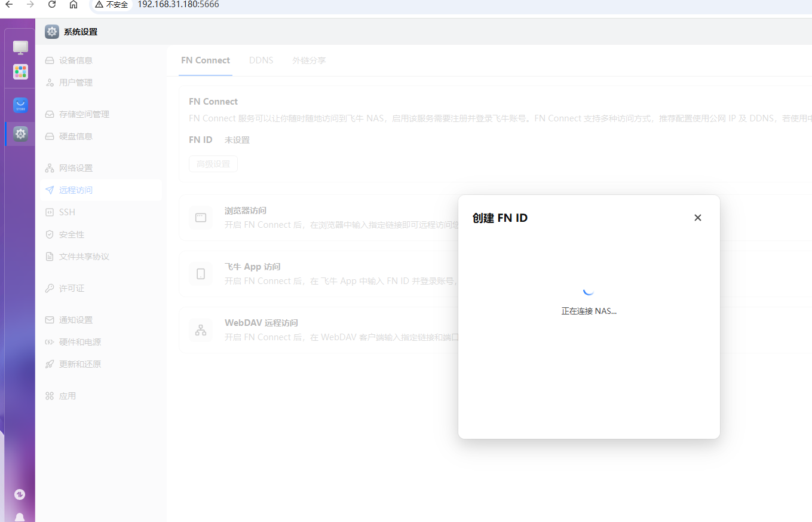
Task: Click the 浏览器访问 card icon
Action: tap(201, 218)
